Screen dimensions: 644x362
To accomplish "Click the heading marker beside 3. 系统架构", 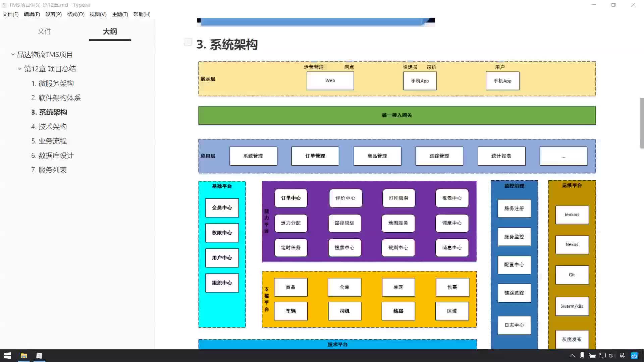I will [188, 42].
